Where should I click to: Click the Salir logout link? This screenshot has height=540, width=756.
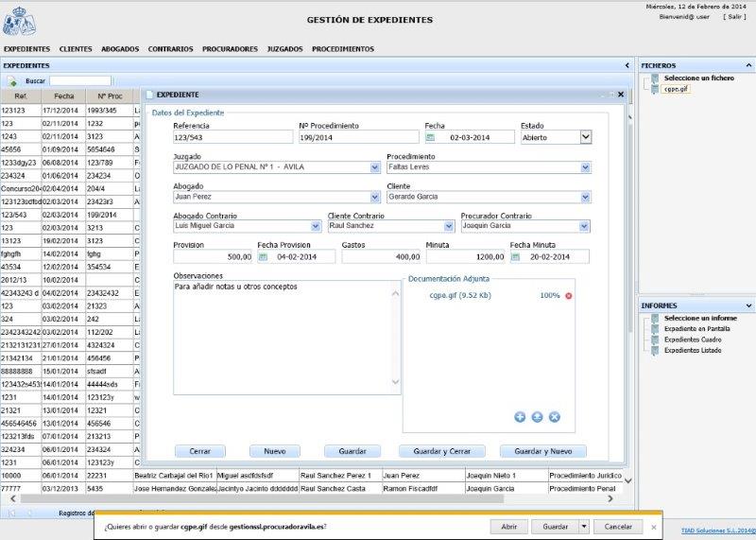(x=734, y=16)
